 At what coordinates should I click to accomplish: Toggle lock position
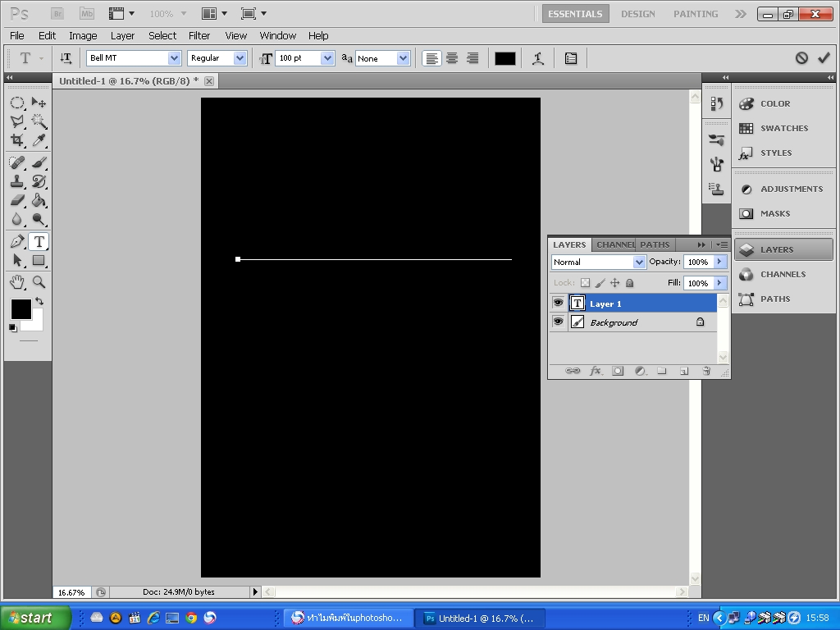615,283
